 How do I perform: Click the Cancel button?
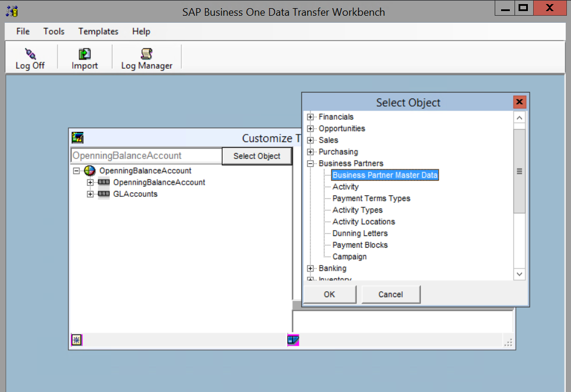(391, 295)
